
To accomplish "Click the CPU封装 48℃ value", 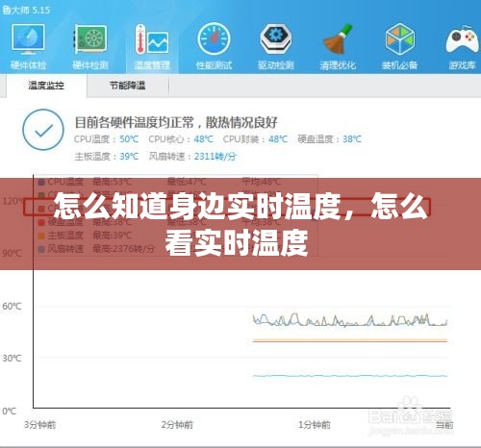I will coord(278,139).
